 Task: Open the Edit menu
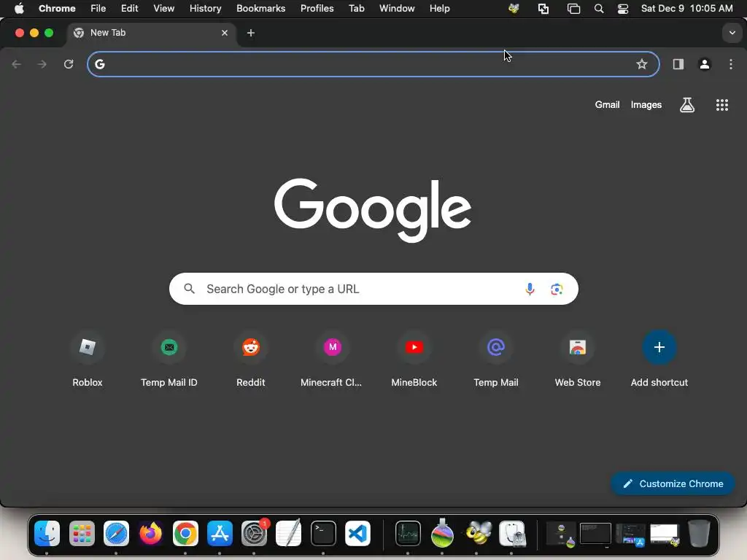click(x=129, y=9)
